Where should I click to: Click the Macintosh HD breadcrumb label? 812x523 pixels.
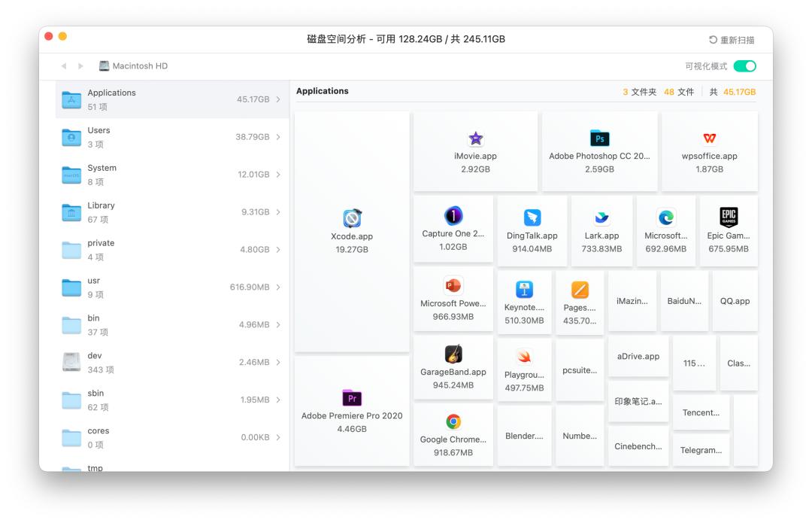tap(140, 65)
